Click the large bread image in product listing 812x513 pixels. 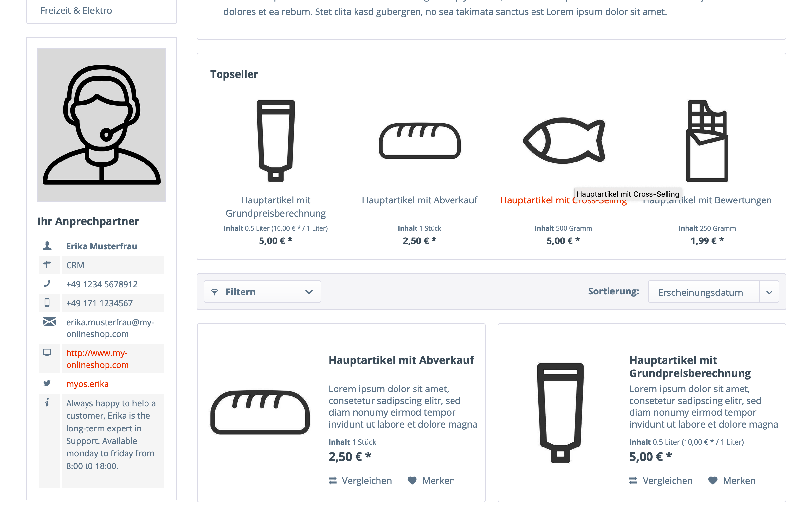click(x=260, y=412)
